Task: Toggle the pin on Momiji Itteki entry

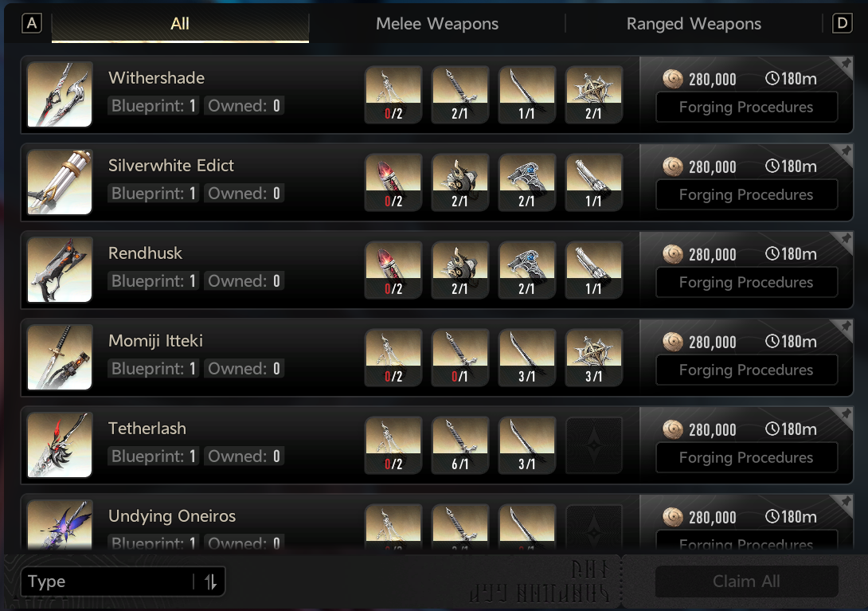Action: 845,327
